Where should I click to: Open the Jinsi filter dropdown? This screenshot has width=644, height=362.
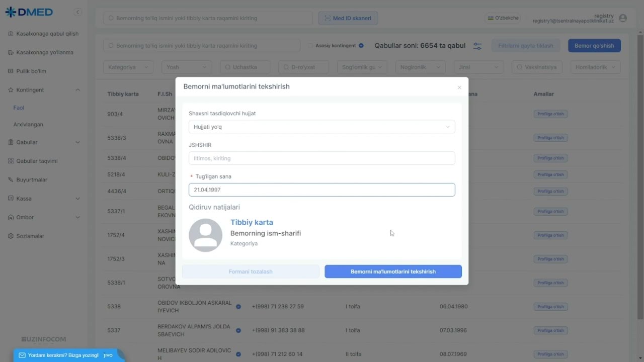coord(478,67)
